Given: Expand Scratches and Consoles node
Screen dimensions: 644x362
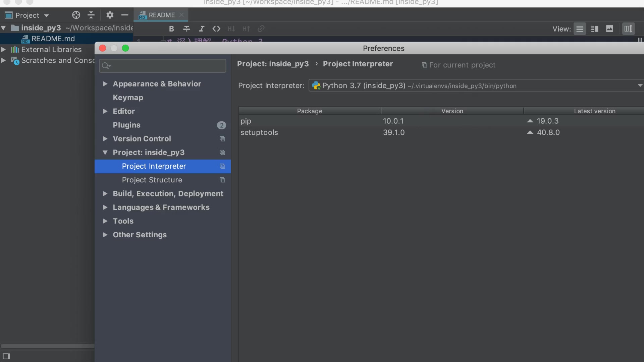Looking at the screenshot, I should [3, 61].
